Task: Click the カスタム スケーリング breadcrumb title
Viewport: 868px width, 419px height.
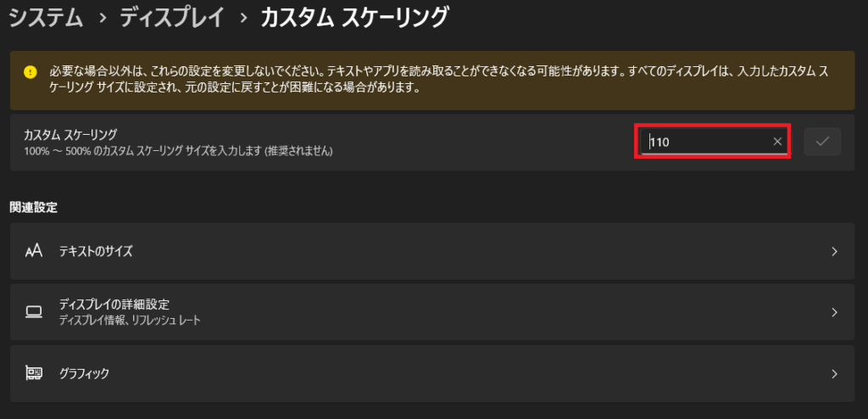Action: tap(353, 19)
